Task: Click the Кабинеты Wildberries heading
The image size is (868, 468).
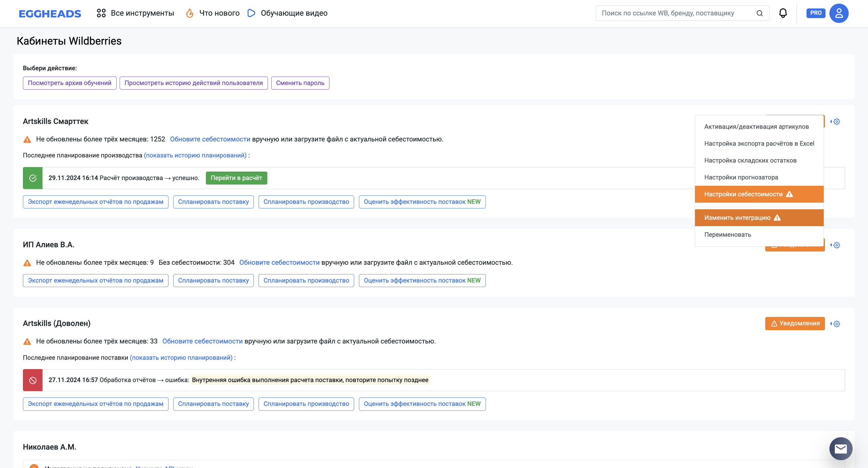Action: pyautogui.click(x=69, y=41)
